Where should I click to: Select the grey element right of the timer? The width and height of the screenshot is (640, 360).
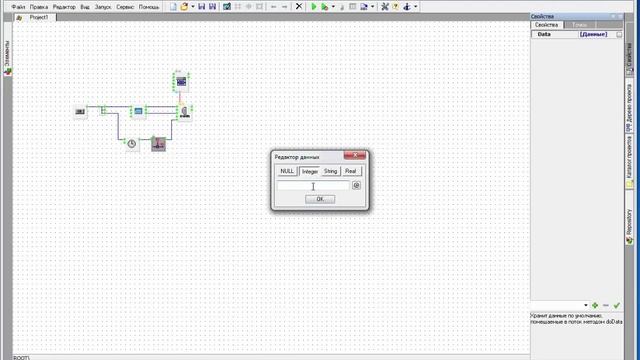tap(158, 144)
